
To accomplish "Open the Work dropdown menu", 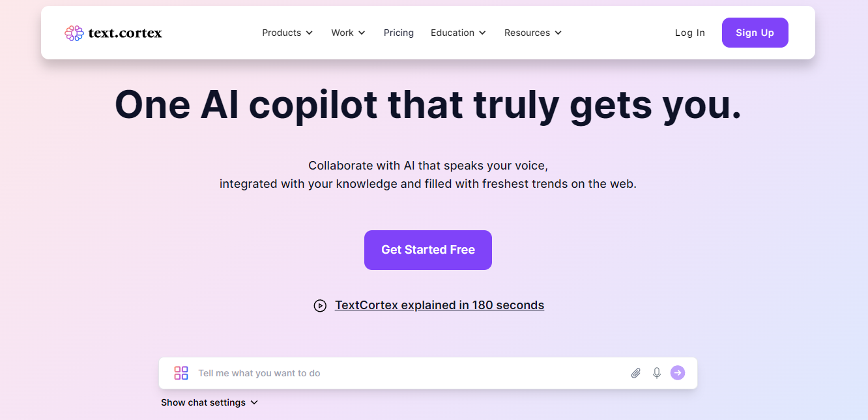I will 348,33.
